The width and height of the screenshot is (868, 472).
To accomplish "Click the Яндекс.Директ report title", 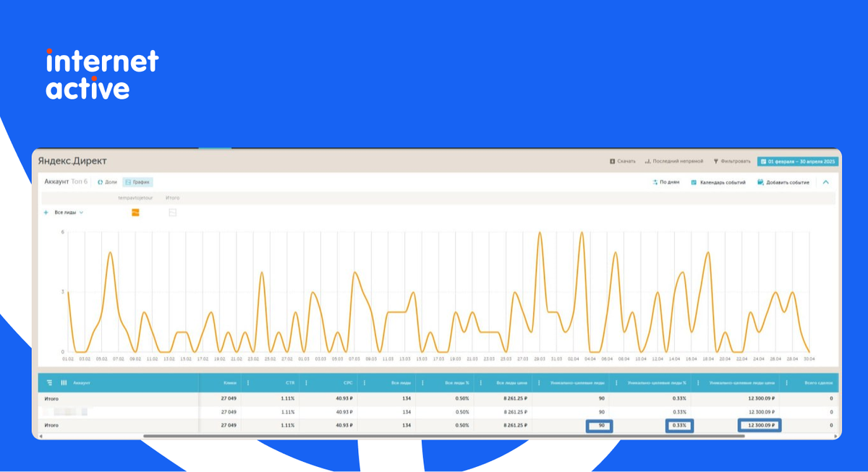I will tap(72, 160).
